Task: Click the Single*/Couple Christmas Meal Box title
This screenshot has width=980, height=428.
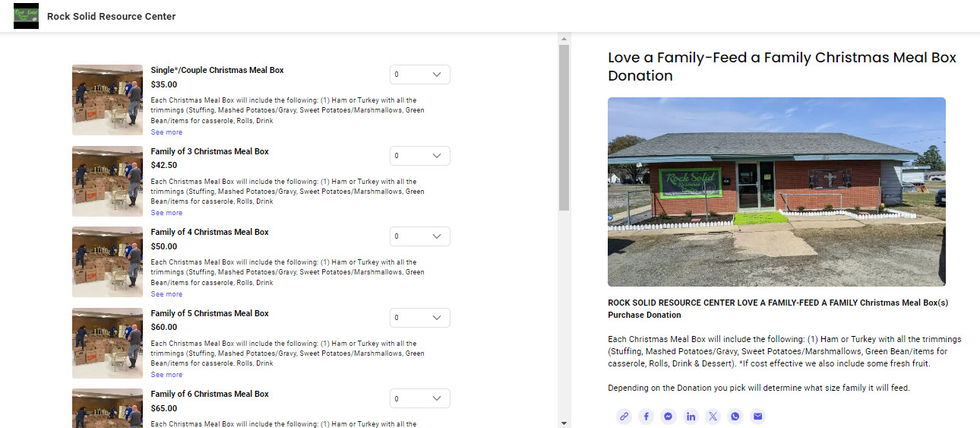Action: coord(217,70)
